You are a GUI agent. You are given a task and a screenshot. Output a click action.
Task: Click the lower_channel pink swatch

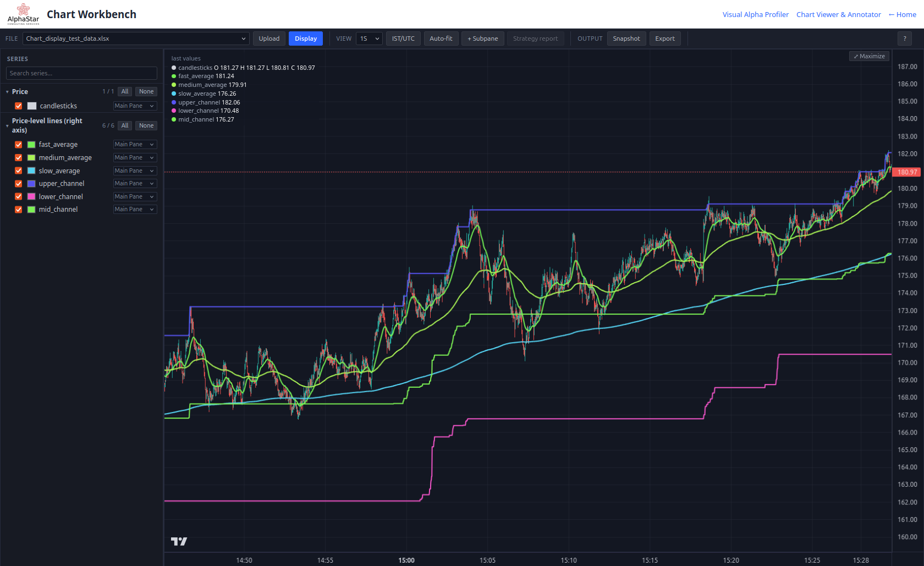click(31, 196)
